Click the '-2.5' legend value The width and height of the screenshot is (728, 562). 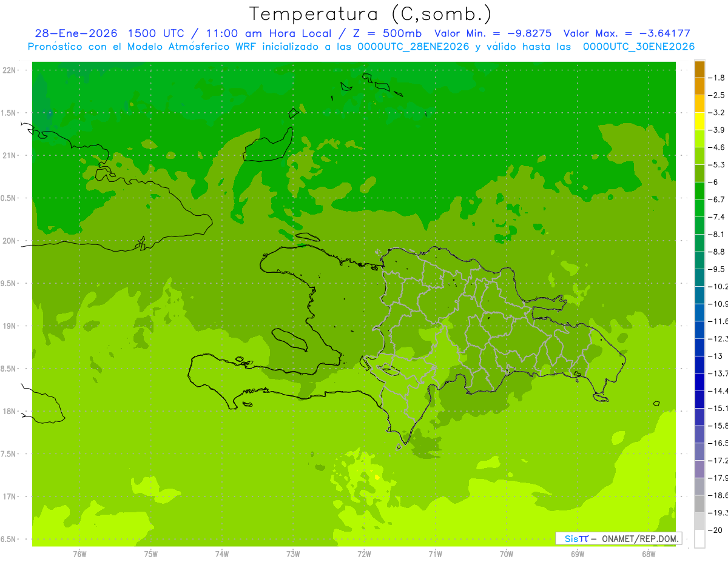tap(716, 95)
